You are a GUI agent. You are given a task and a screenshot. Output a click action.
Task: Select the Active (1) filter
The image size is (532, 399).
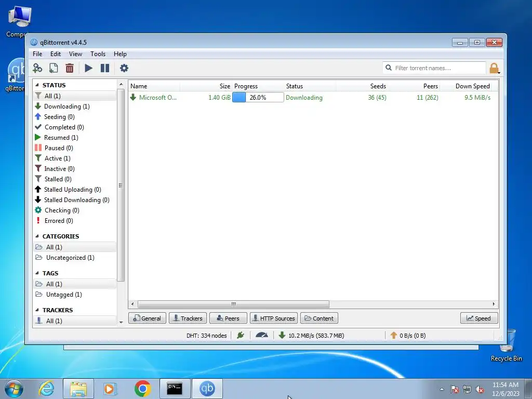(x=75, y=158)
